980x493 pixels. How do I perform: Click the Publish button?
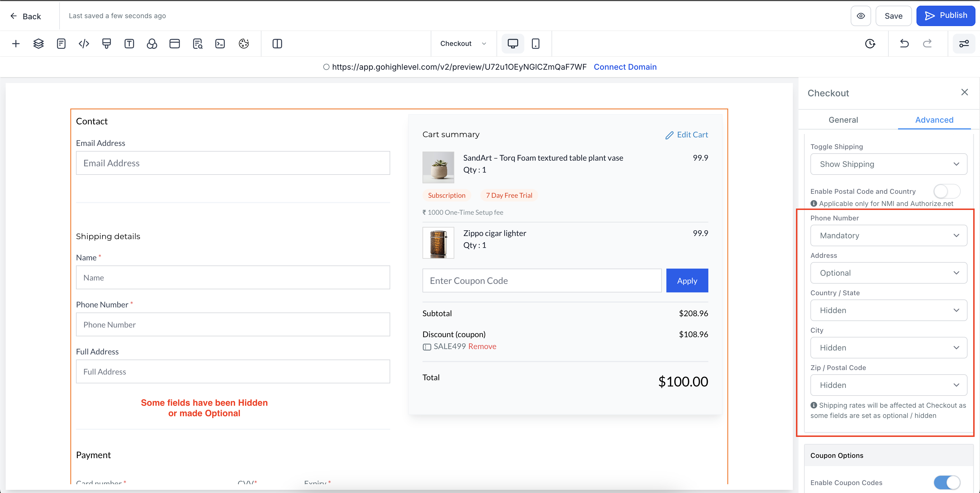coord(945,16)
